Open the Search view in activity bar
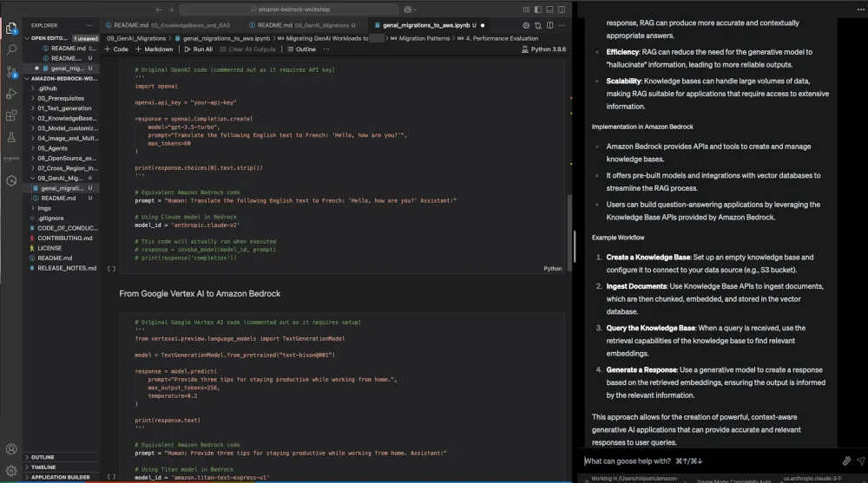The width and height of the screenshot is (868, 483). [11, 49]
